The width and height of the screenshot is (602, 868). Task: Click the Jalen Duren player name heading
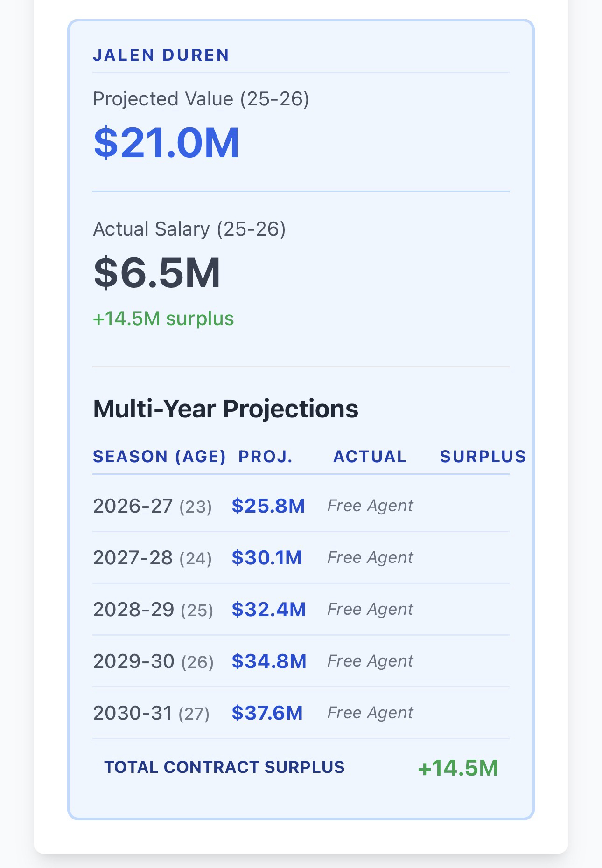[x=161, y=55]
